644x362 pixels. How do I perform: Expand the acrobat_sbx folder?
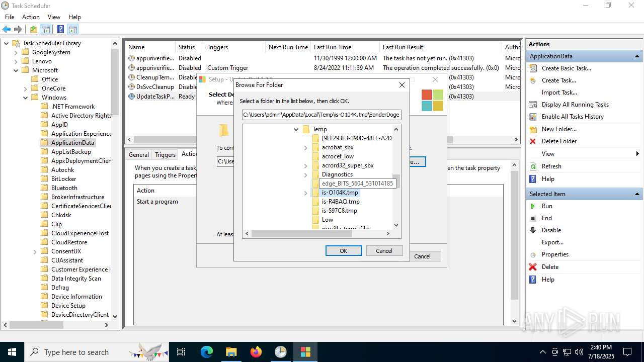click(305, 148)
